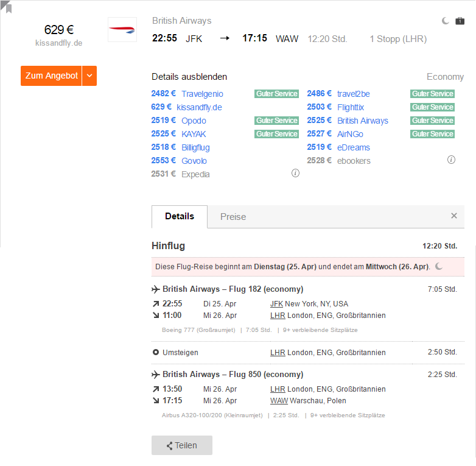
Task: Click the Zum Angebot button
Action: coord(51,76)
